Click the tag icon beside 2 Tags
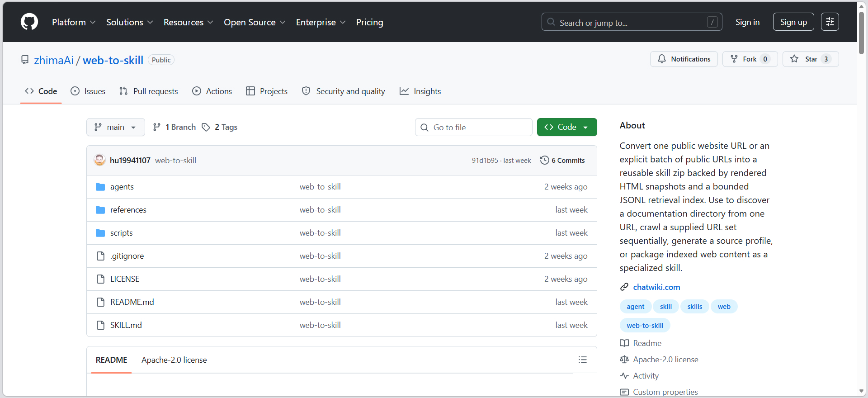868x398 pixels. (206, 127)
